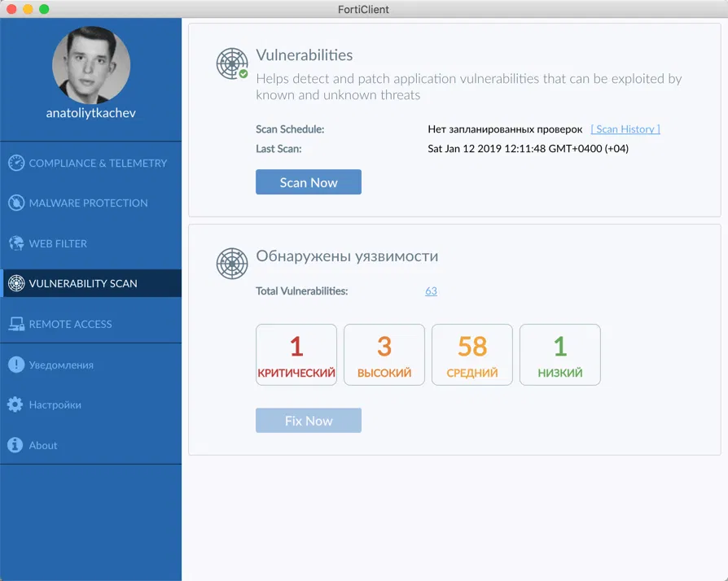Click the Vulnerabilities radar icon with green check
The width and height of the screenshot is (728, 581).
232,63
